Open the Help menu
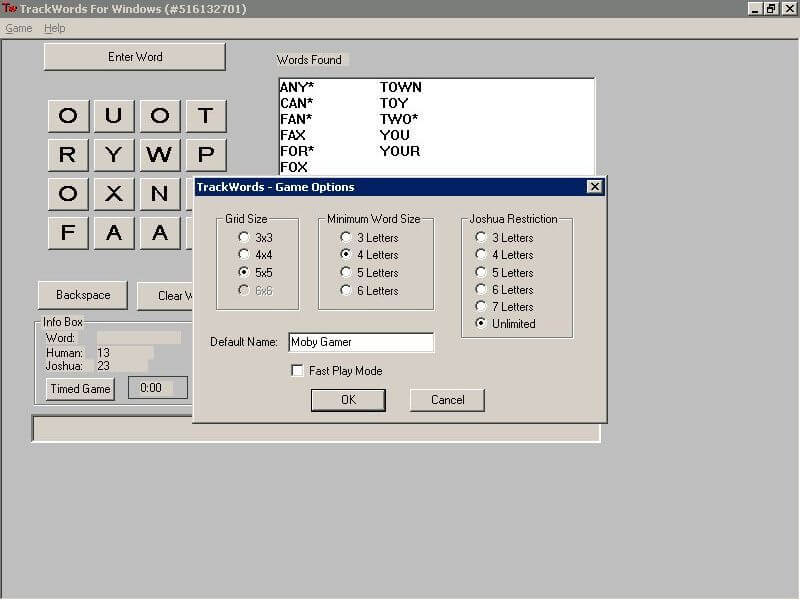The width and height of the screenshot is (800, 600). pos(55,29)
